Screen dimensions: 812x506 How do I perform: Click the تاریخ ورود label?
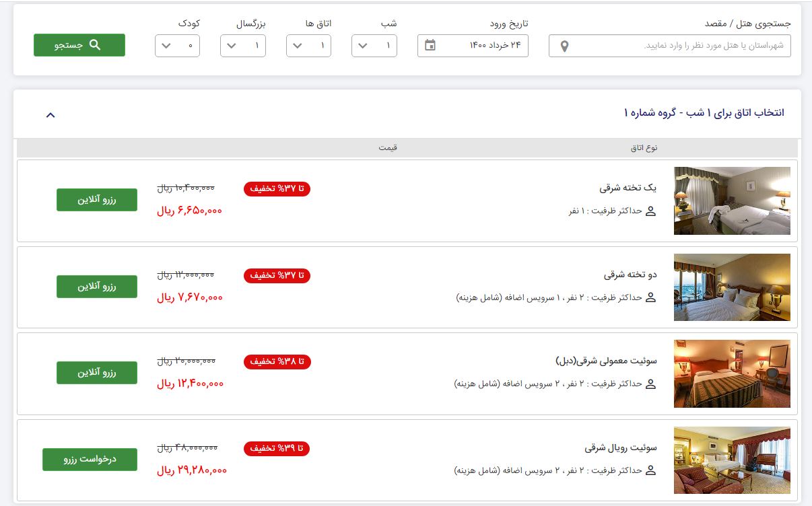click(508, 24)
